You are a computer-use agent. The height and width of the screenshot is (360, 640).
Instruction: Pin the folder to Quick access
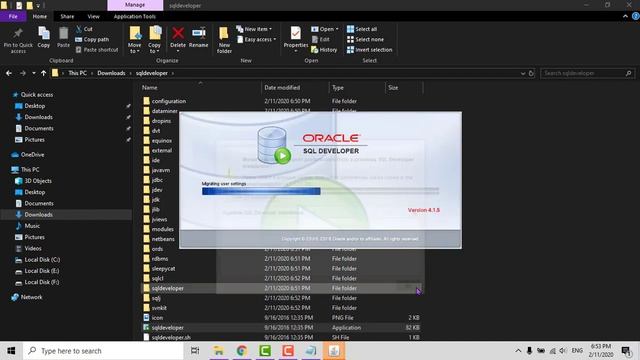pos(18,40)
